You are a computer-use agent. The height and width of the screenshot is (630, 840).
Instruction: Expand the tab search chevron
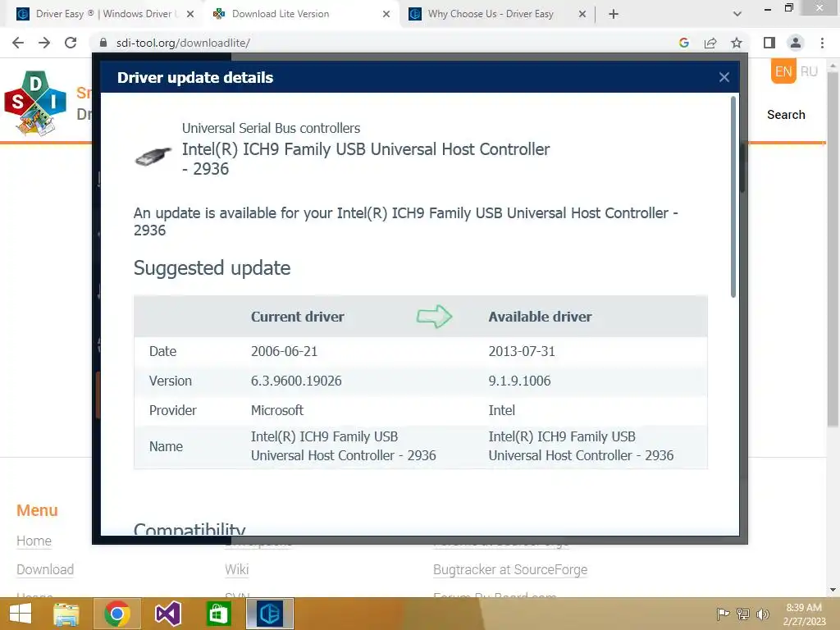737,14
